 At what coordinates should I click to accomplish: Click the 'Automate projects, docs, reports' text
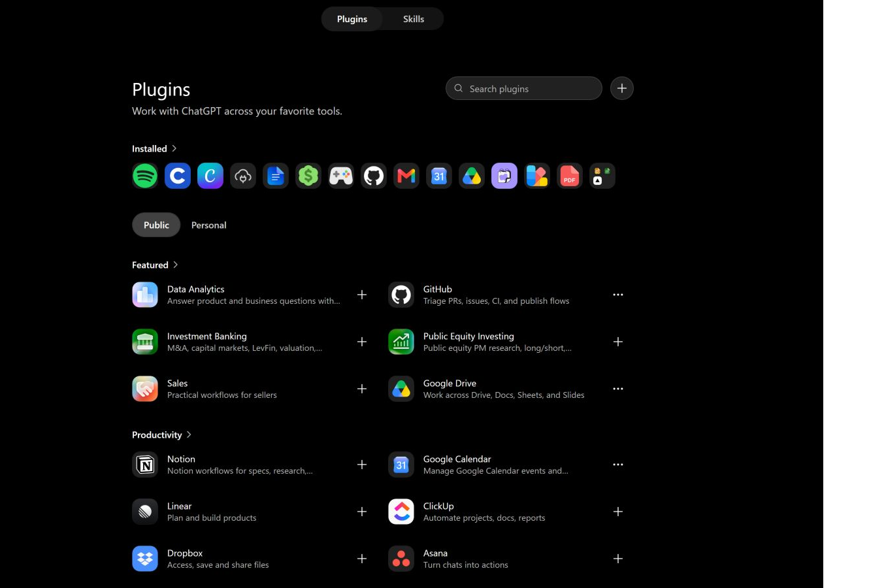pos(484,518)
